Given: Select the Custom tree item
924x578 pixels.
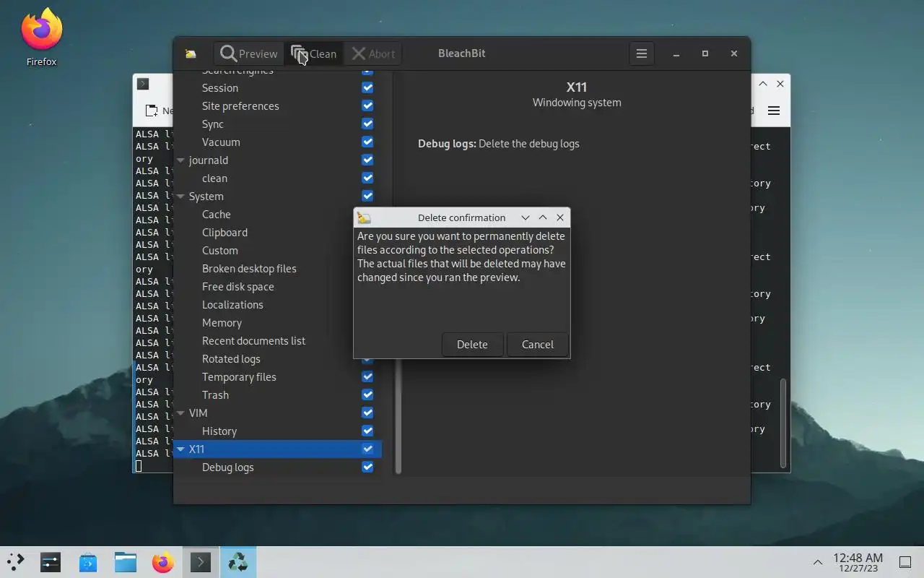Looking at the screenshot, I should point(220,250).
